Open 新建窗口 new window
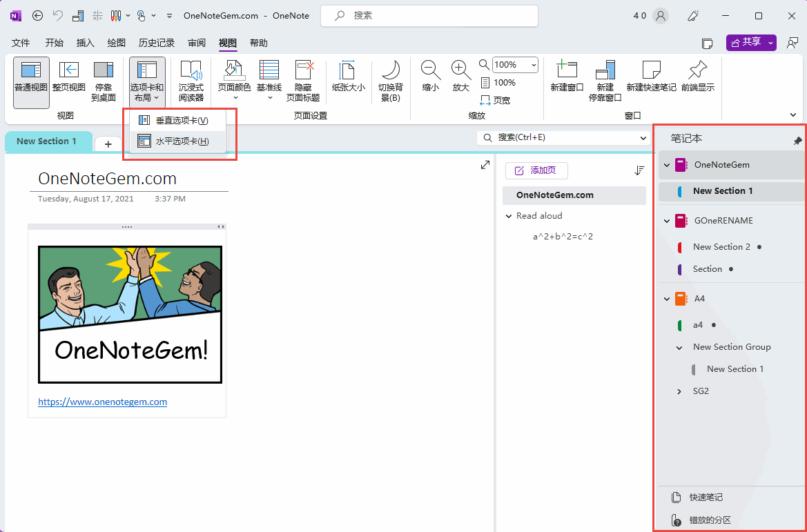Viewport: 807px width, 532px height. point(566,76)
